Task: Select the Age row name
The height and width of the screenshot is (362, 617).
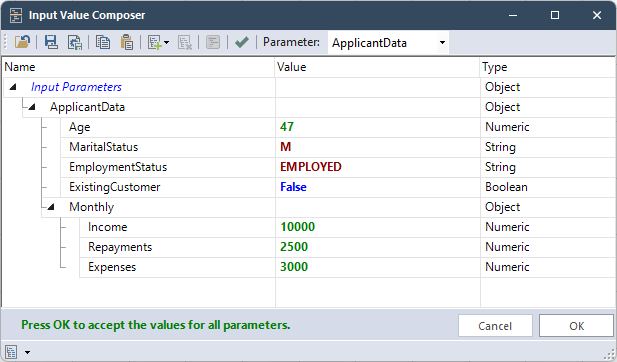Action: pyautogui.click(x=79, y=127)
